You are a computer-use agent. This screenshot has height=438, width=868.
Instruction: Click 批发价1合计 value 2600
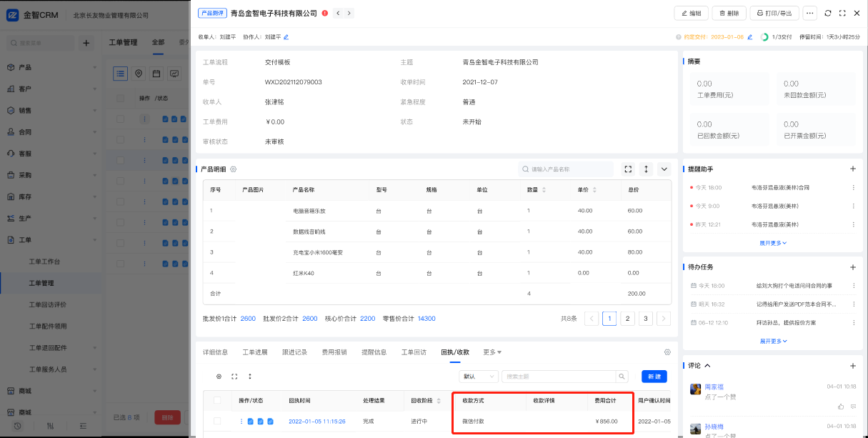pos(248,319)
